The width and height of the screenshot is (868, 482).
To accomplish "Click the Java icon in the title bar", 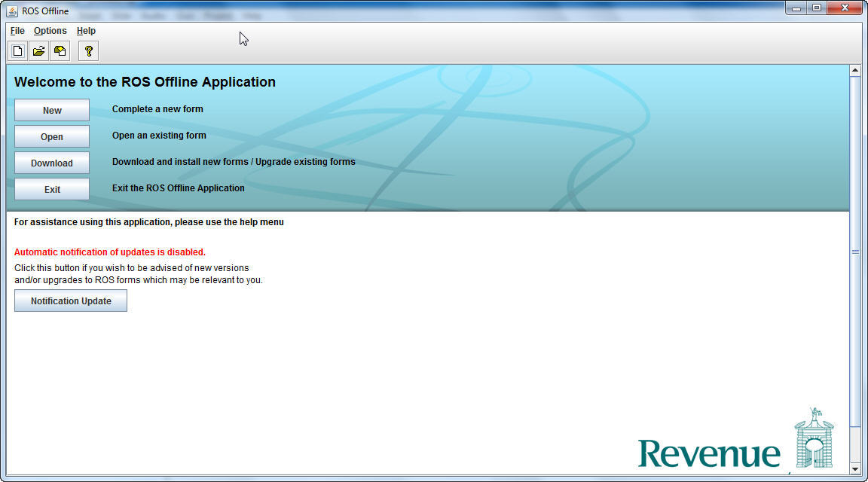I will 12,11.
